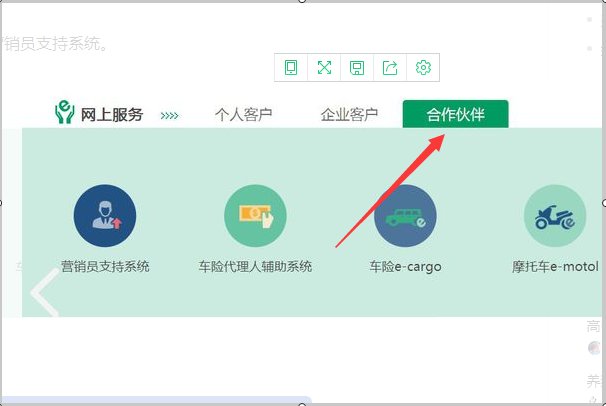Click the chevron arrows after 网上服务
This screenshot has width=606, height=406.
point(169,116)
